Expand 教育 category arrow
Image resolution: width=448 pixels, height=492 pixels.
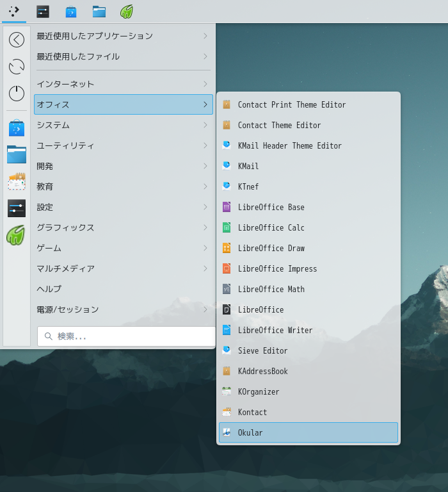pyautogui.click(x=205, y=186)
